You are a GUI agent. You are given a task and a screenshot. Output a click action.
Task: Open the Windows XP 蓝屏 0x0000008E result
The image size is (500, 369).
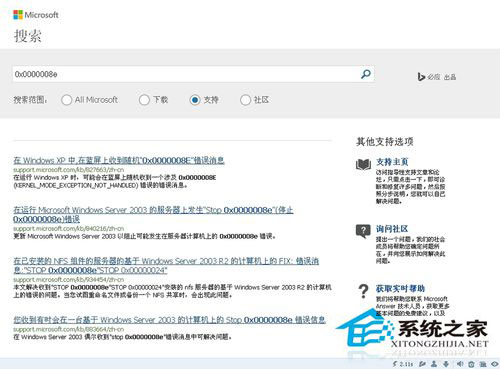tap(119, 161)
